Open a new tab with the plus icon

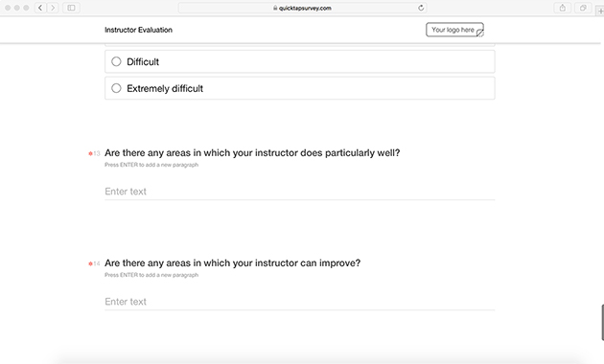pyautogui.click(x=600, y=11)
